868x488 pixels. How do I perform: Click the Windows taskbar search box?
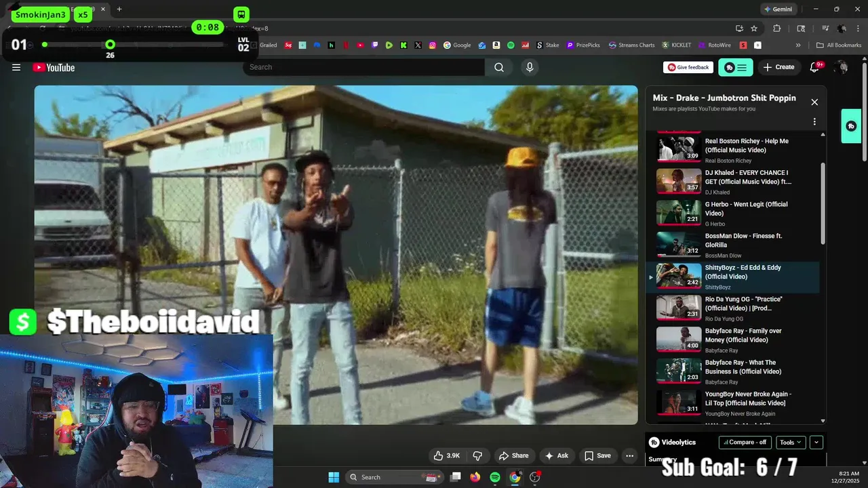click(393, 477)
